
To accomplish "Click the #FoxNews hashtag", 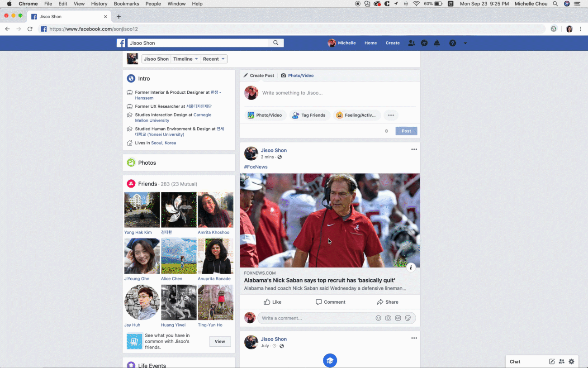I will tap(256, 167).
